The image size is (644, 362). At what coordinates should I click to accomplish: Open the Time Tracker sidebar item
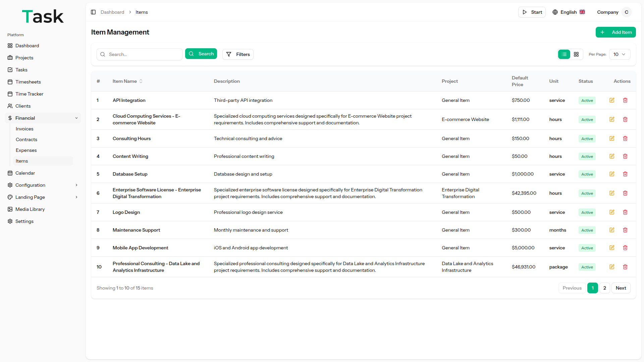point(29,94)
